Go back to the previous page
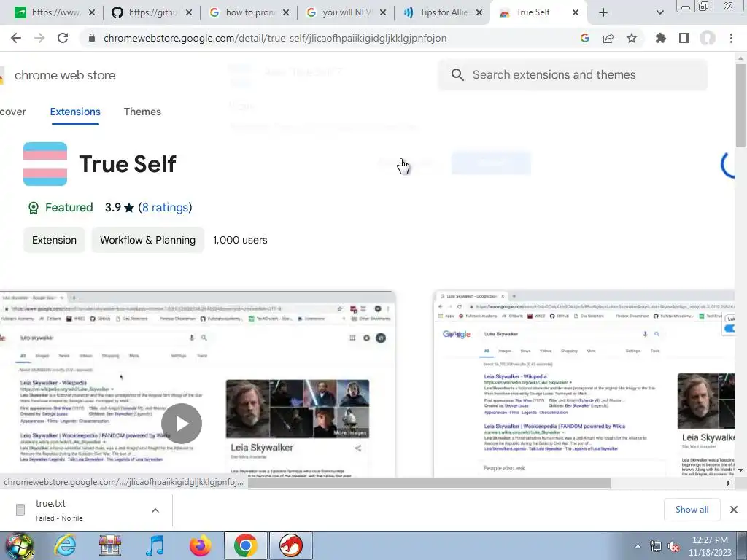Viewport: 747px width, 560px height. (x=16, y=38)
